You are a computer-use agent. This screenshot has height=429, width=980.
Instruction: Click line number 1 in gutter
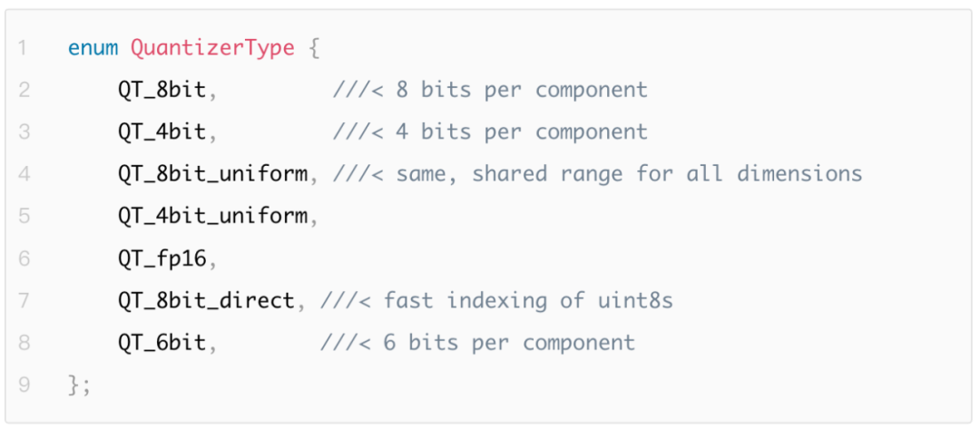point(23,48)
